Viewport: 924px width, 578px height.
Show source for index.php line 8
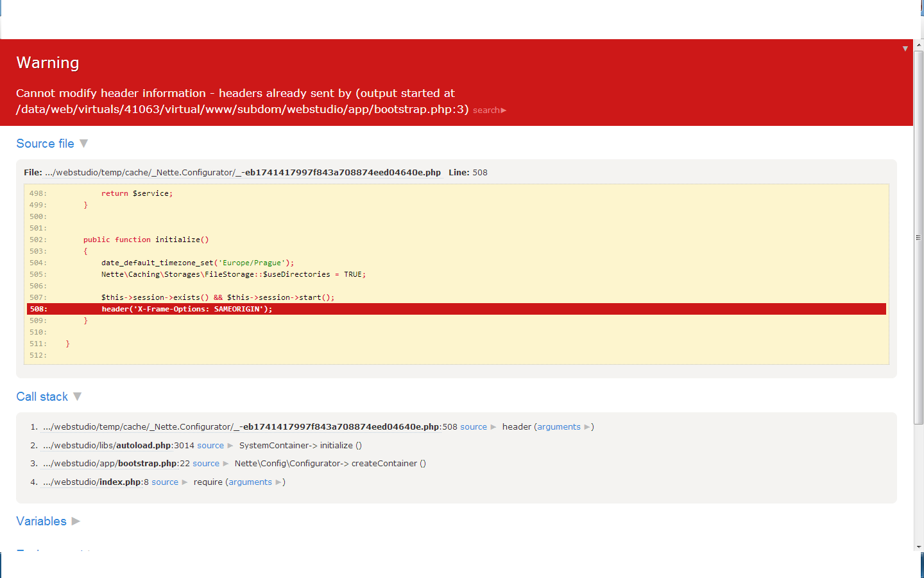coord(165,482)
